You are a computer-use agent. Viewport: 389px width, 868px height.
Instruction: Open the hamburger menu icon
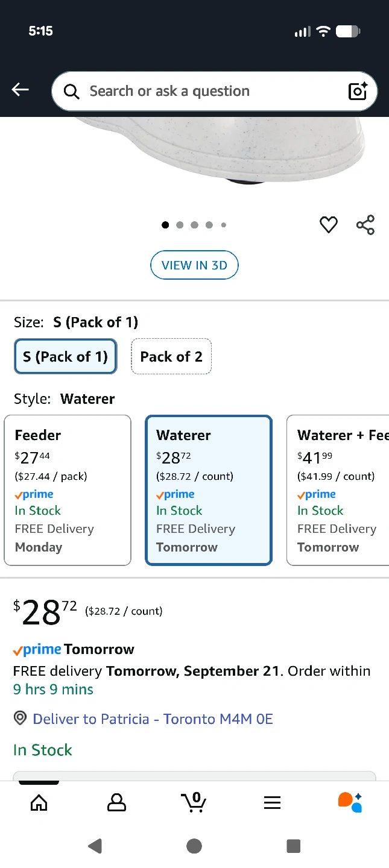click(272, 802)
